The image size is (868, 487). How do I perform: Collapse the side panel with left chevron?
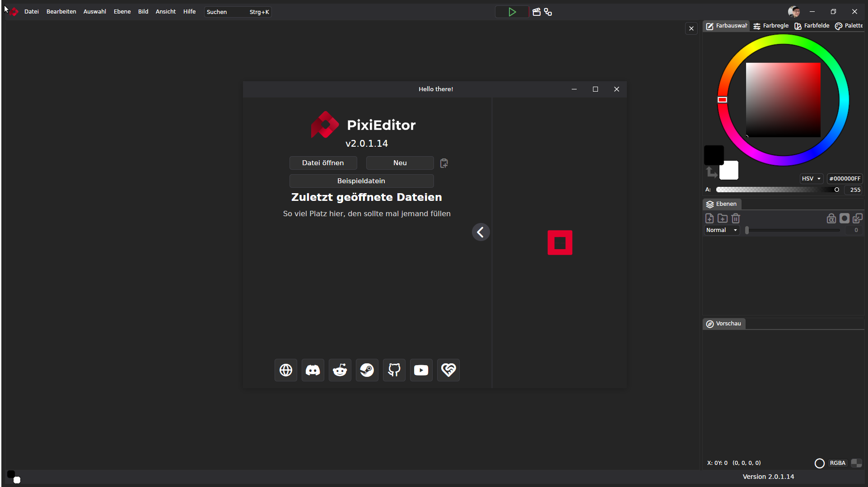click(x=481, y=232)
